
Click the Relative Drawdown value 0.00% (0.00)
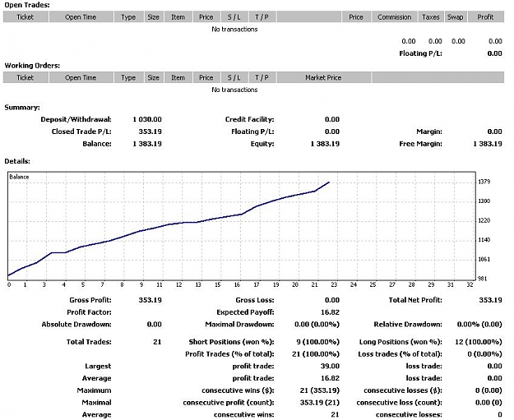pyautogui.click(x=479, y=325)
